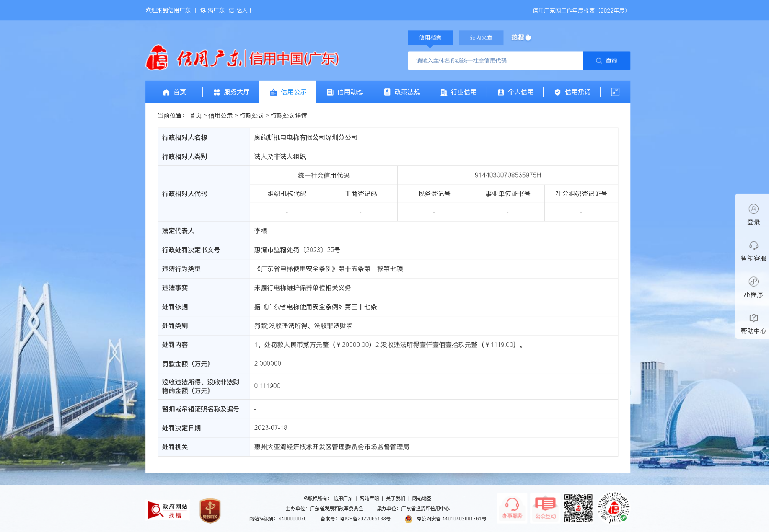Viewport: 769px width, 532px height.
Task: Click the 行业信用 building icon
Action: coord(444,92)
